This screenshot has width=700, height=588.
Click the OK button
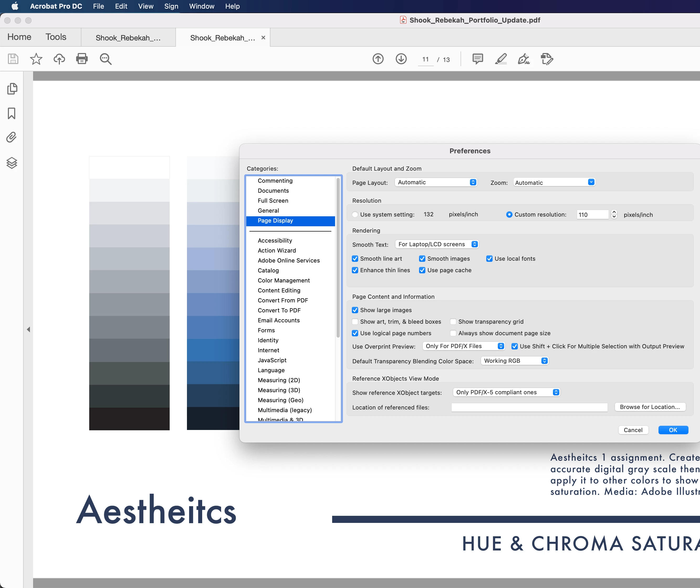pos(673,430)
